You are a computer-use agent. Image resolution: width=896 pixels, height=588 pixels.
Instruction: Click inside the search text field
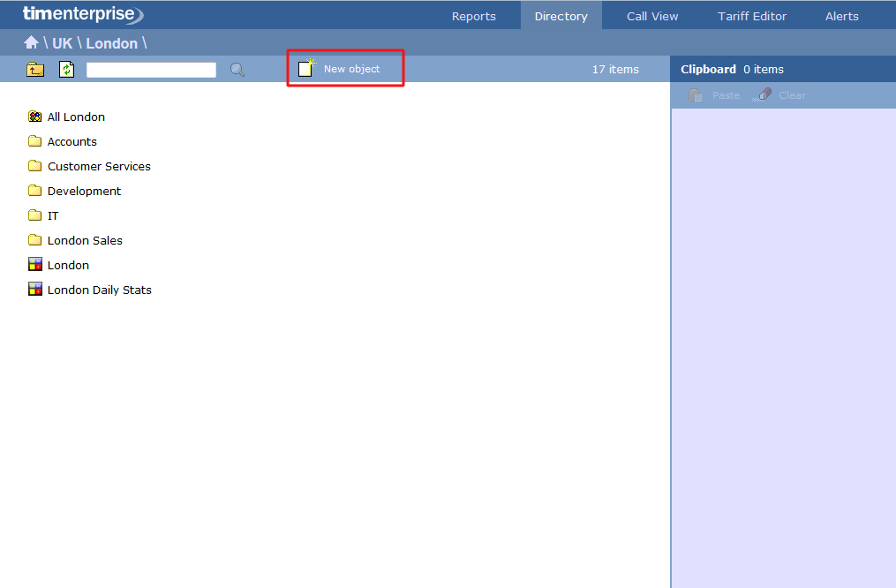(150, 69)
